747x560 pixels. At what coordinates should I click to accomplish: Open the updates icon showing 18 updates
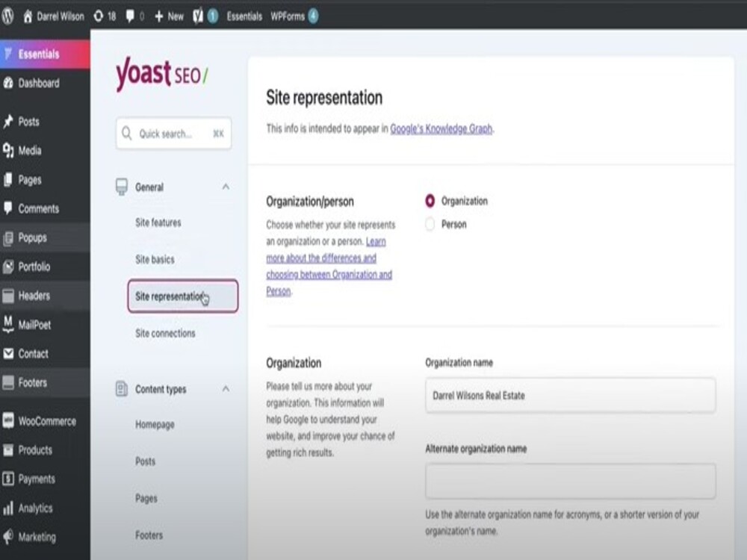(102, 16)
